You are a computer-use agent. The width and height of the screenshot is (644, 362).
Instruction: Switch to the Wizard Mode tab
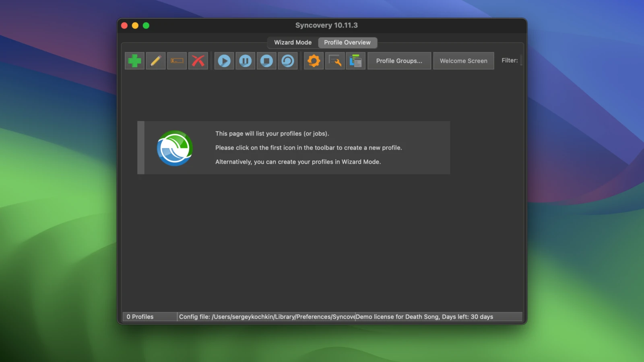click(293, 42)
